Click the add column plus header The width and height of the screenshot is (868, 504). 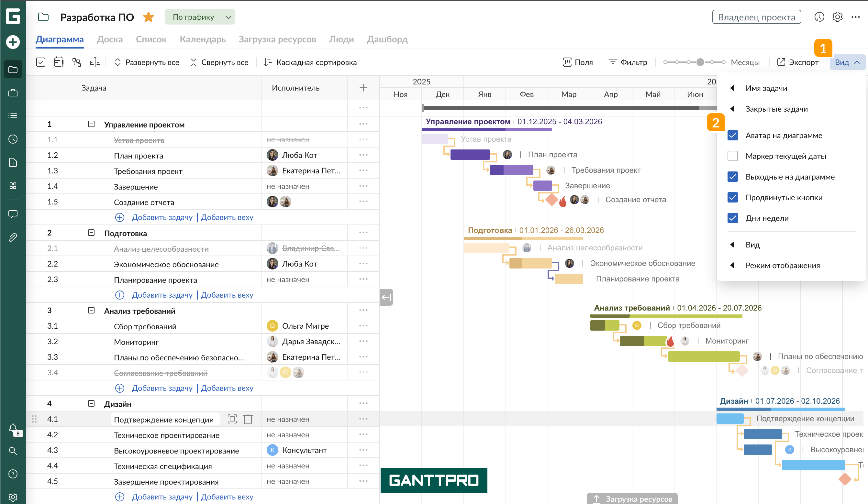click(x=363, y=88)
